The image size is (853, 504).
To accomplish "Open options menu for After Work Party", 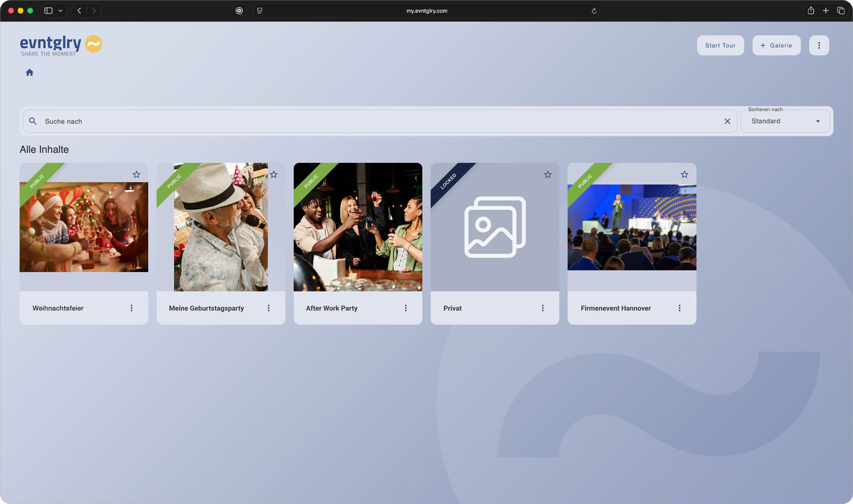I will click(x=406, y=308).
